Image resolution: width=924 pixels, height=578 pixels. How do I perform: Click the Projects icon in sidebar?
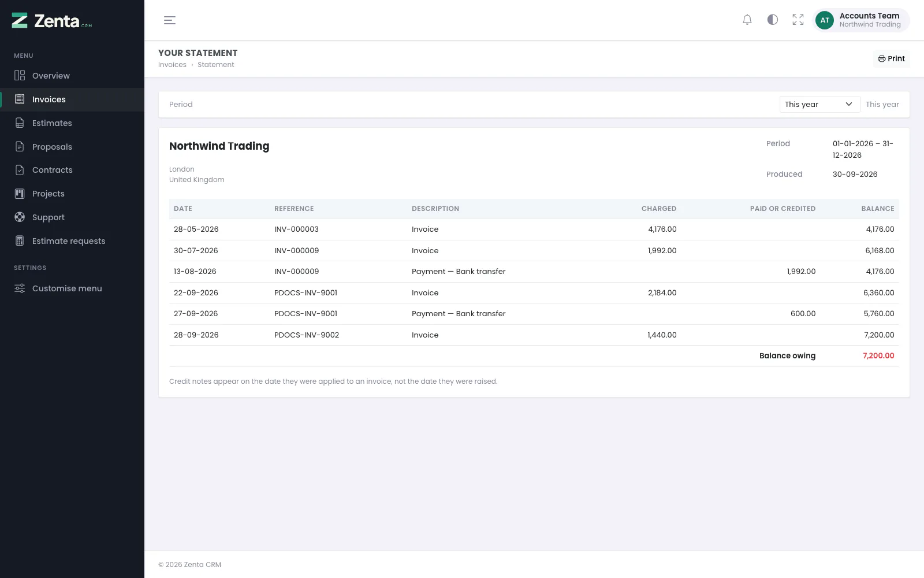tap(20, 193)
